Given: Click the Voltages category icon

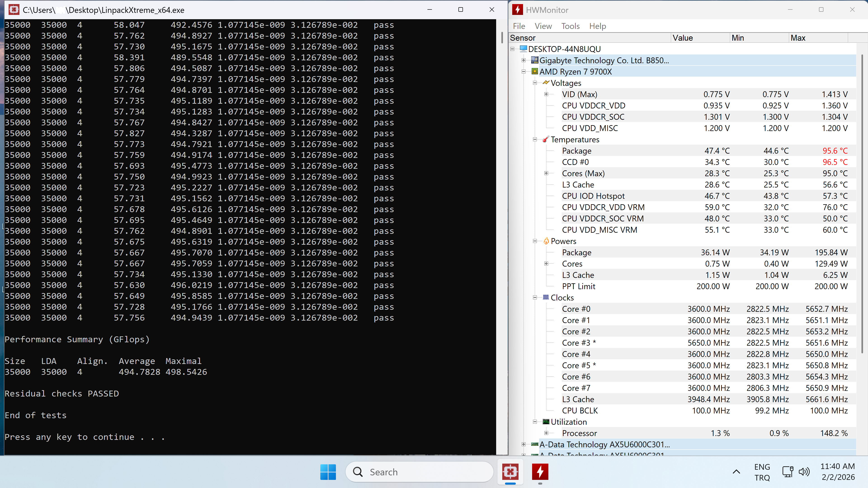Looking at the screenshot, I should (x=546, y=83).
